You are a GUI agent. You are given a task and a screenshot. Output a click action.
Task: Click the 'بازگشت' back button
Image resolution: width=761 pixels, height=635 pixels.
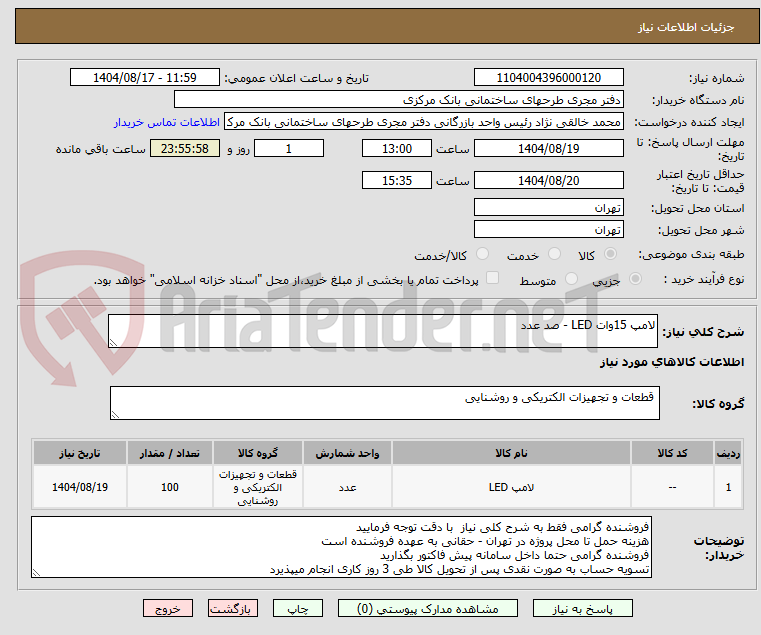tap(232, 608)
